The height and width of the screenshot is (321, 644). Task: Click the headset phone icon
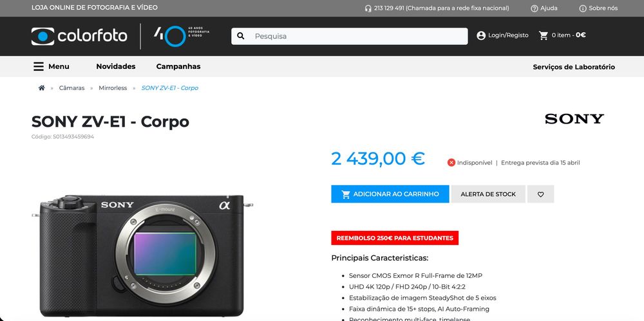(368, 8)
